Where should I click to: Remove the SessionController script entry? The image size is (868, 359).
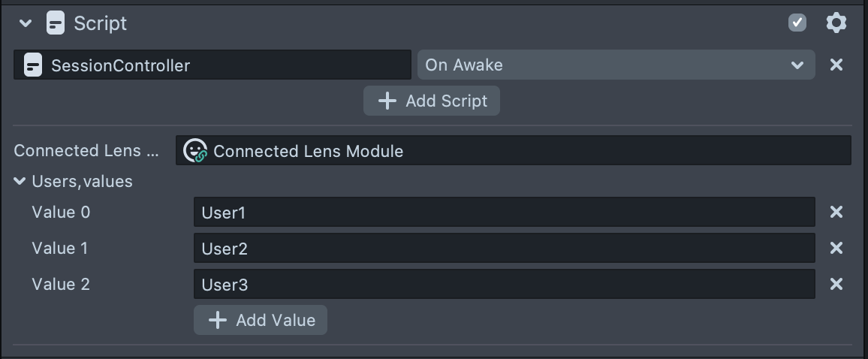pyautogui.click(x=836, y=65)
